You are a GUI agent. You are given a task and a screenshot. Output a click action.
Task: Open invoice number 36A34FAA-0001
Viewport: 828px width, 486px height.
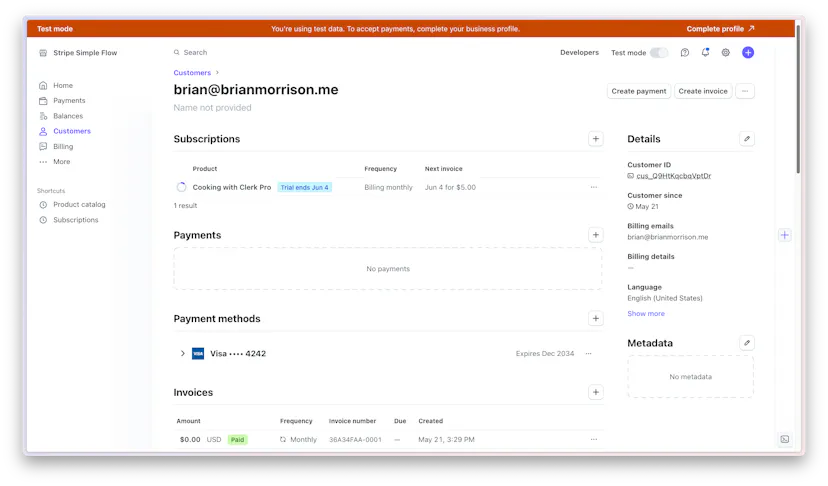point(355,440)
